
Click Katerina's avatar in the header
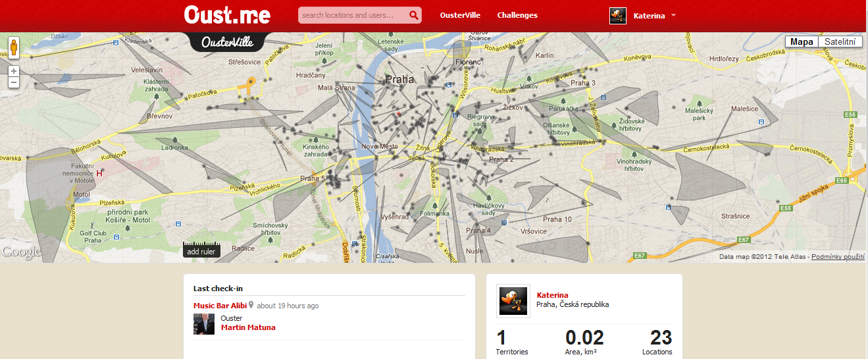pyautogui.click(x=618, y=16)
